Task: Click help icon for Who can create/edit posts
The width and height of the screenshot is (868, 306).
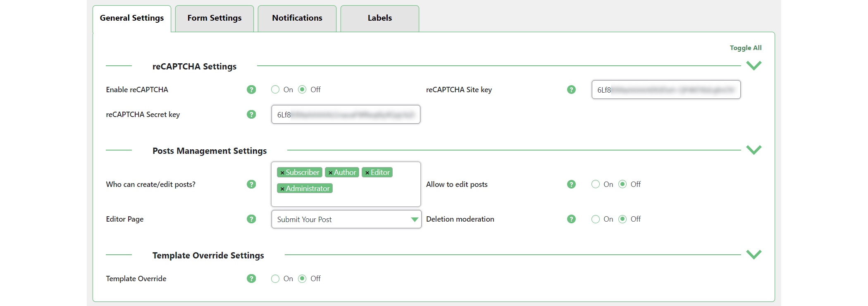Action: tap(251, 184)
